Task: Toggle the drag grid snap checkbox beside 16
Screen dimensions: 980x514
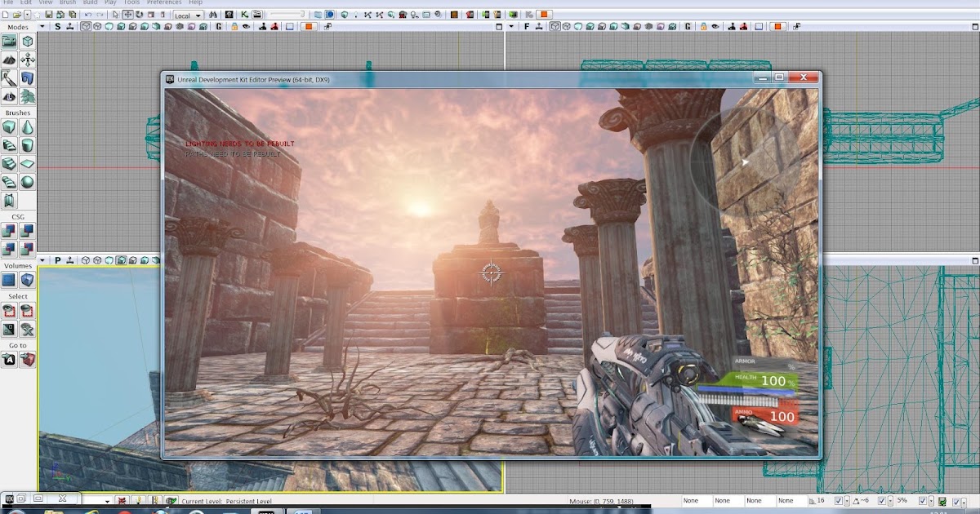Action: pos(839,501)
